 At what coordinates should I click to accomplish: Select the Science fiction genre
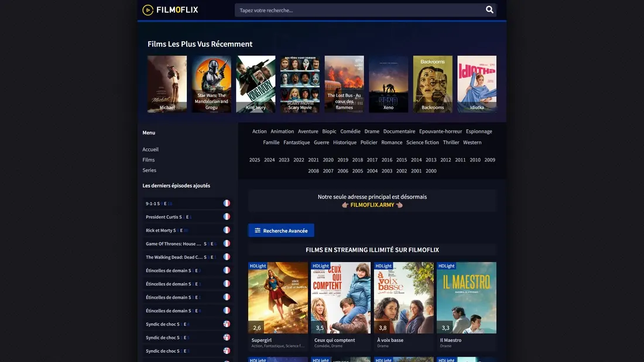coord(423,143)
